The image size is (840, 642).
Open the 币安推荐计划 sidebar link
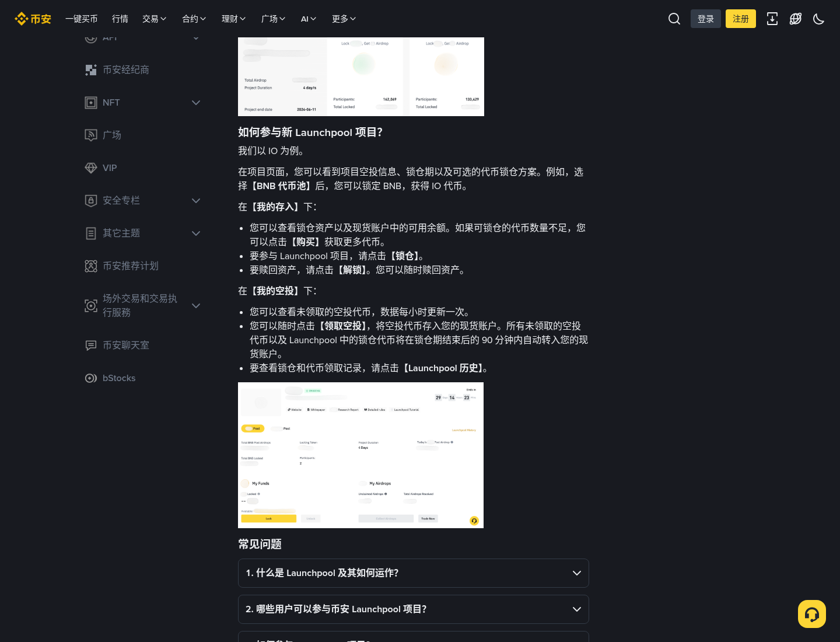(131, 266)
